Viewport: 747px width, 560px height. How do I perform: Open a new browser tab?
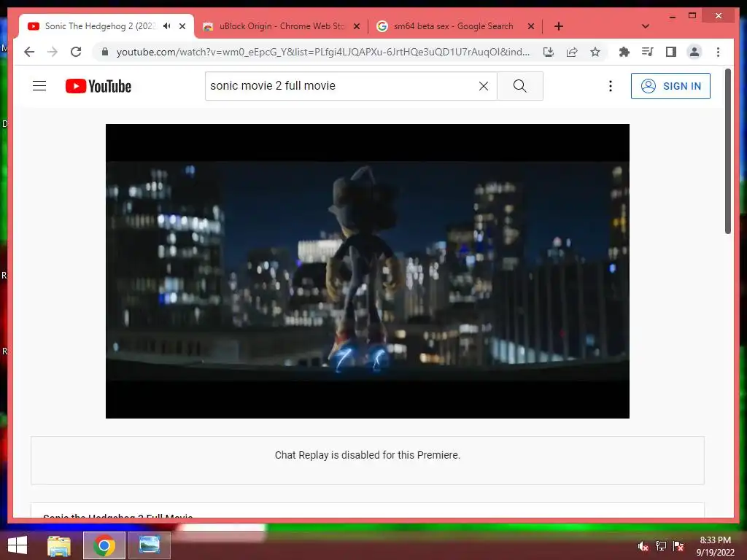click(559, 26)
